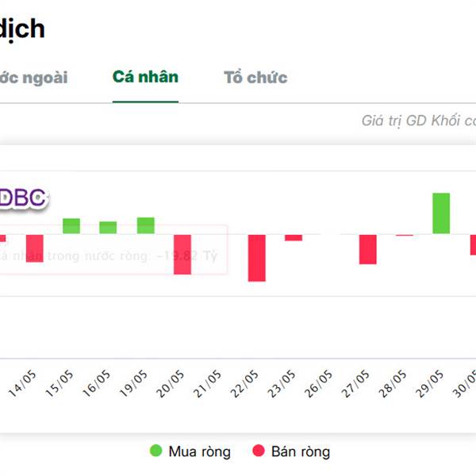The width and height of the screenshot is (476, 476).
Task: Click the large red bar for 22/05
Action: point(256,258)
